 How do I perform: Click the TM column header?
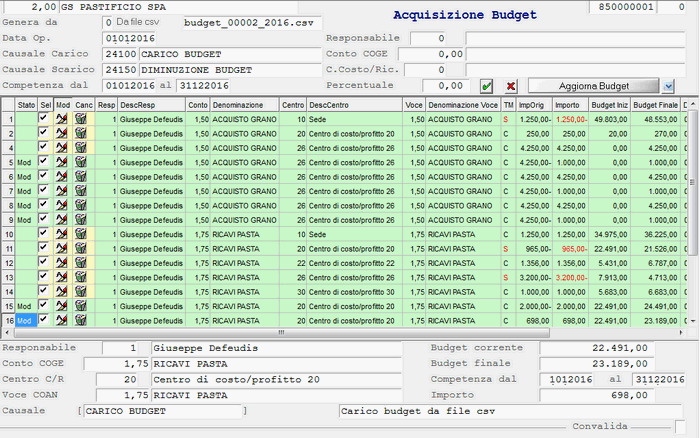click(508, 105)
